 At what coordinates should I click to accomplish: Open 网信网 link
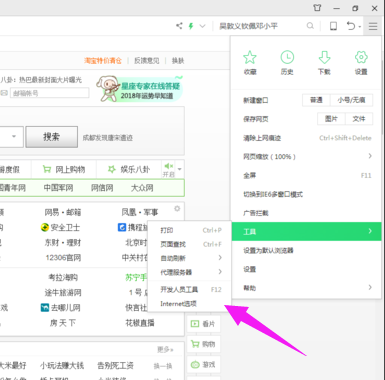[102, 188]
